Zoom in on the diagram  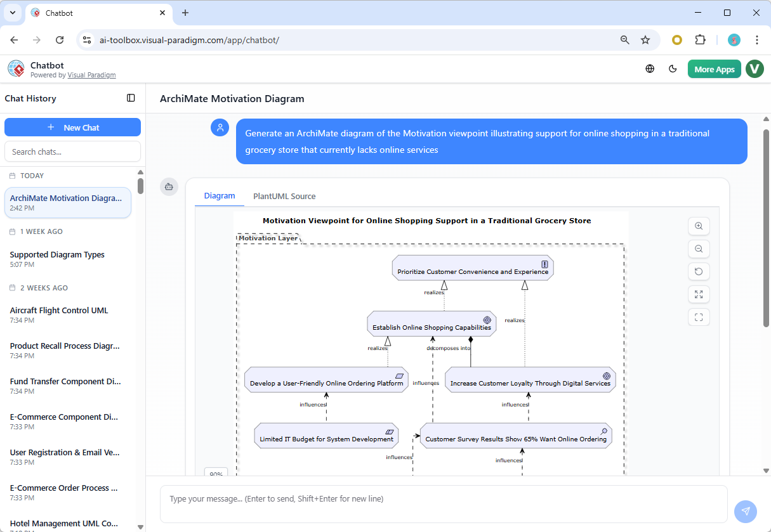click(x=699, y=226)
